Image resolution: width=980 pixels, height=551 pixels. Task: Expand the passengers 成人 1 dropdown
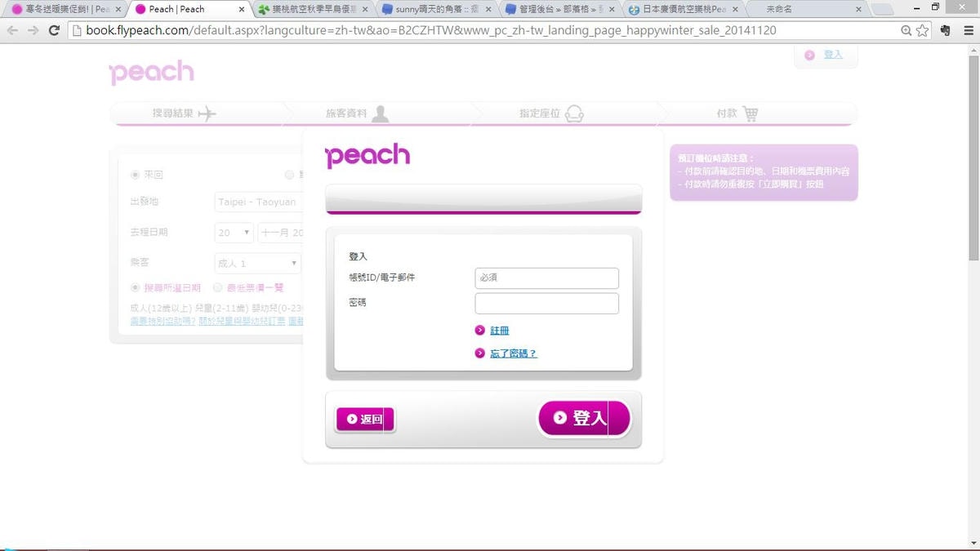(257, 264)
